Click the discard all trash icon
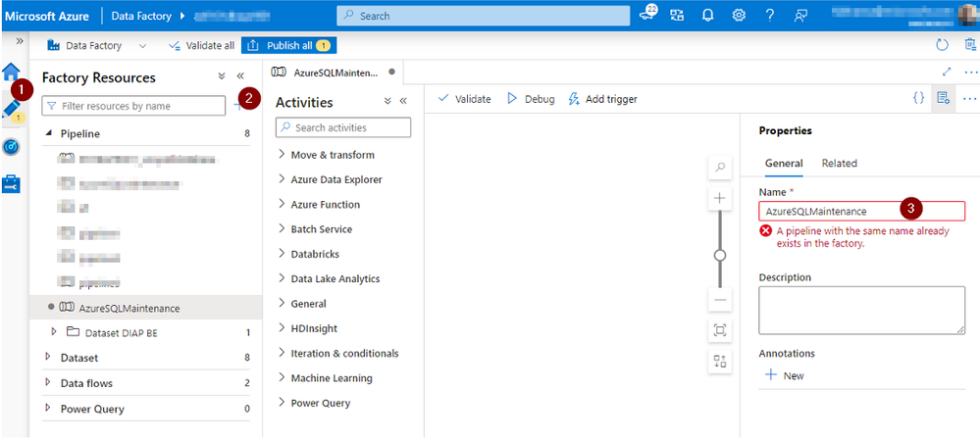Image resolution: width=980 pixels, height=441 pixels. point(969,45)
